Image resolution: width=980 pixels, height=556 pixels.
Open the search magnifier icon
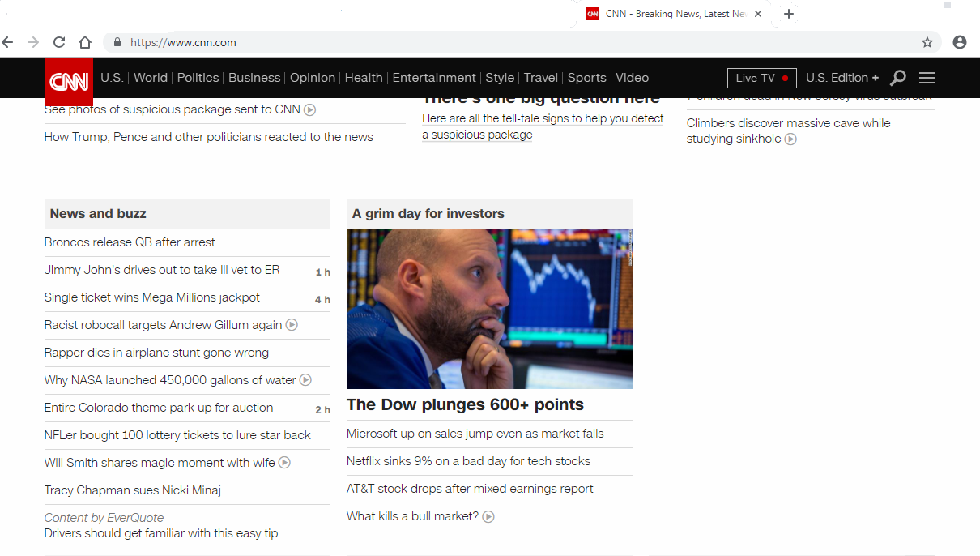point(898,78)
